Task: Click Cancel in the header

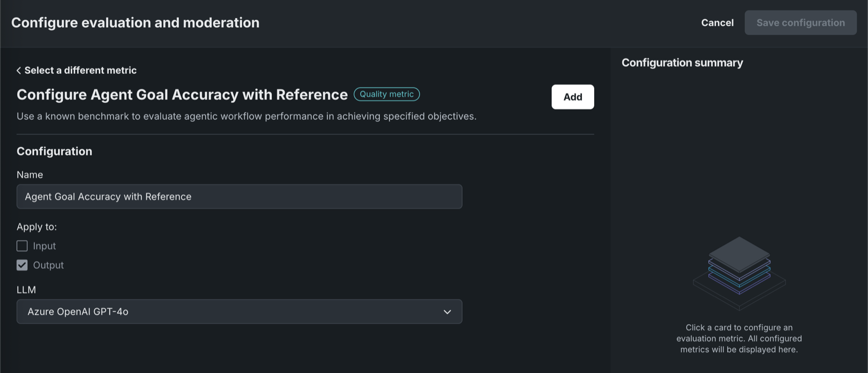Action: tap(717, 22)
